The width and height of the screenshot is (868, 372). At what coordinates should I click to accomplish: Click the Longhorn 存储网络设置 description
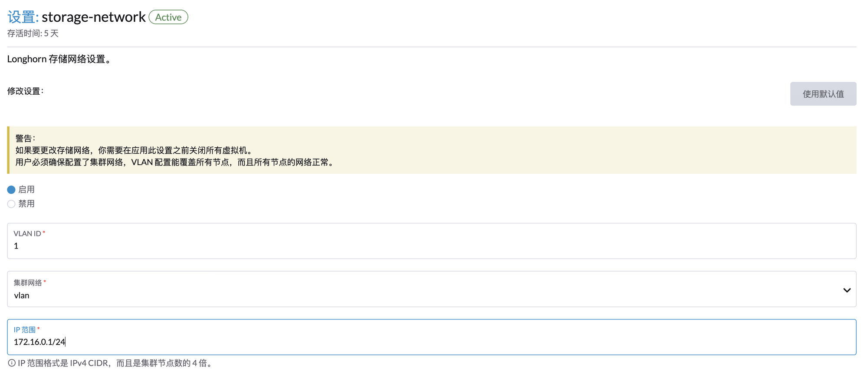60,59
